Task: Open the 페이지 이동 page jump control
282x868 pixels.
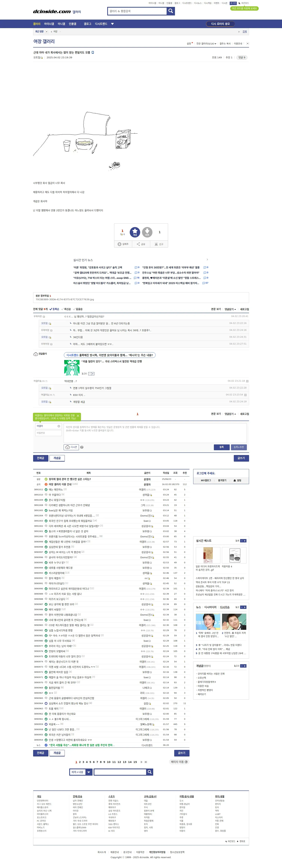Action: click(x=179, y=762)
